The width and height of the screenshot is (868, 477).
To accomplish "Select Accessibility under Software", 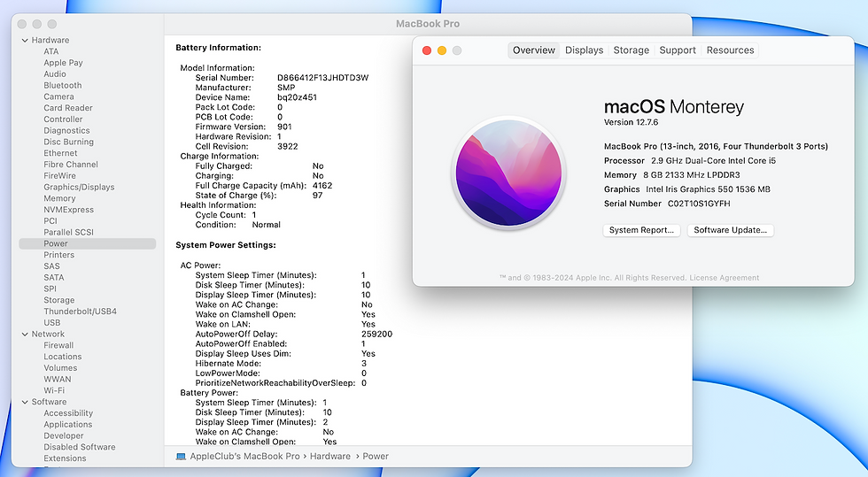I will pos(68,413).
